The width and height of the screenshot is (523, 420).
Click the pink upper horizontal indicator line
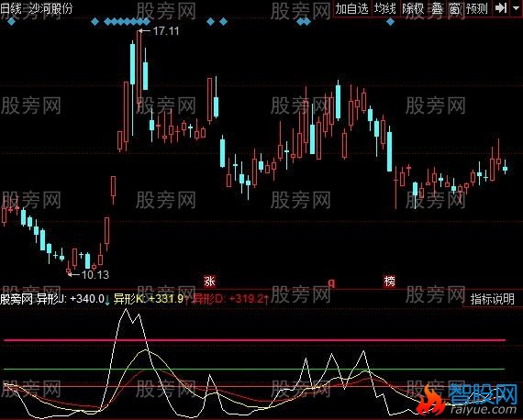click(x=254, y=340)
